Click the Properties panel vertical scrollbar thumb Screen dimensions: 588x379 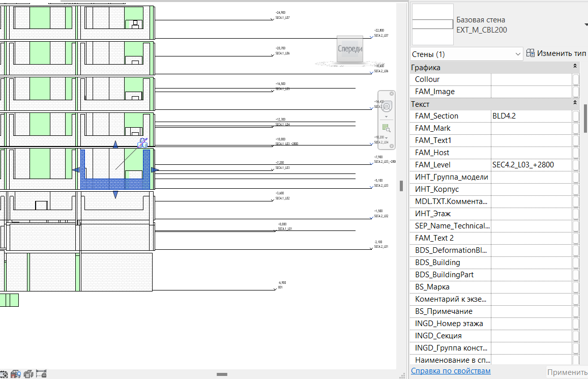pyautogui.click(x=585, y=118)
